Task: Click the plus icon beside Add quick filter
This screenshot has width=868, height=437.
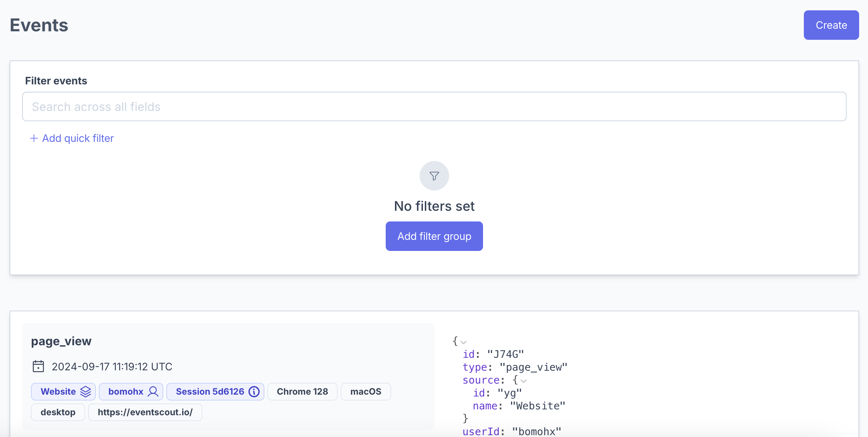Action: [x=34, y=138]
